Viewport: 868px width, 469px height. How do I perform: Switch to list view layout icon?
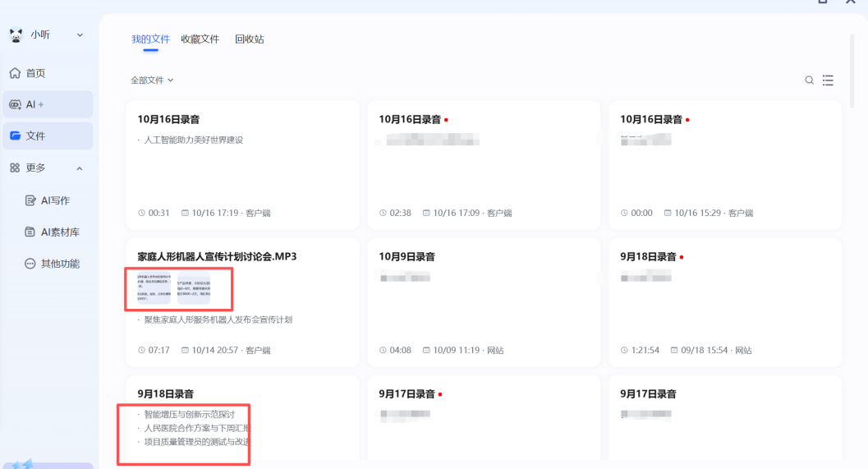(x=828, y=80)
